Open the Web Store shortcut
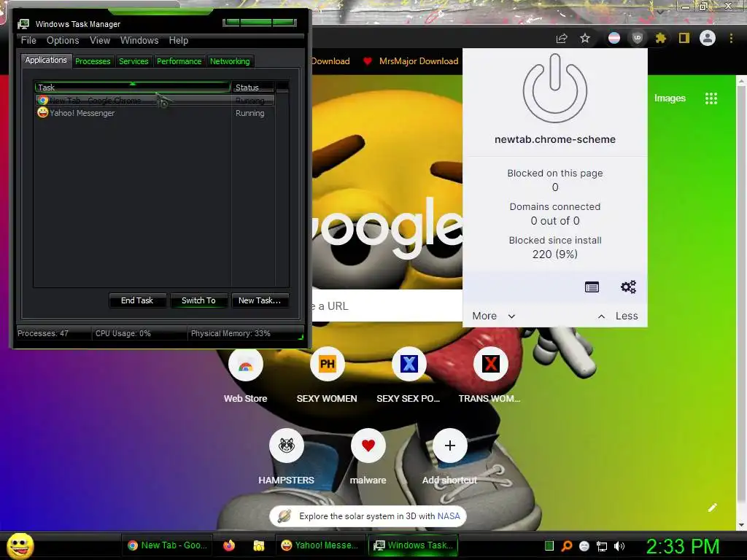Image resolution: width=747 pixels, height=560 pixels. pos(245,376)
